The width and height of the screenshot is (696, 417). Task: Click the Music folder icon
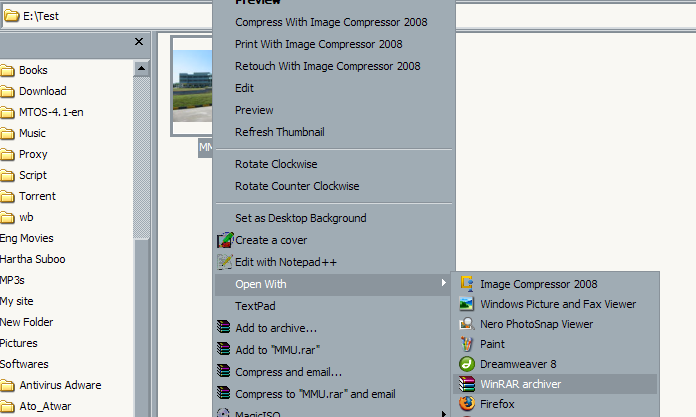coord(7,133)
